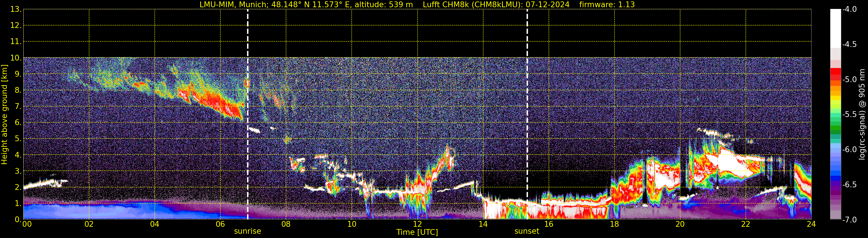The image size is (868, 238).
Task: Click the "22" time axis tick label
Action: [x=746, y=224]
